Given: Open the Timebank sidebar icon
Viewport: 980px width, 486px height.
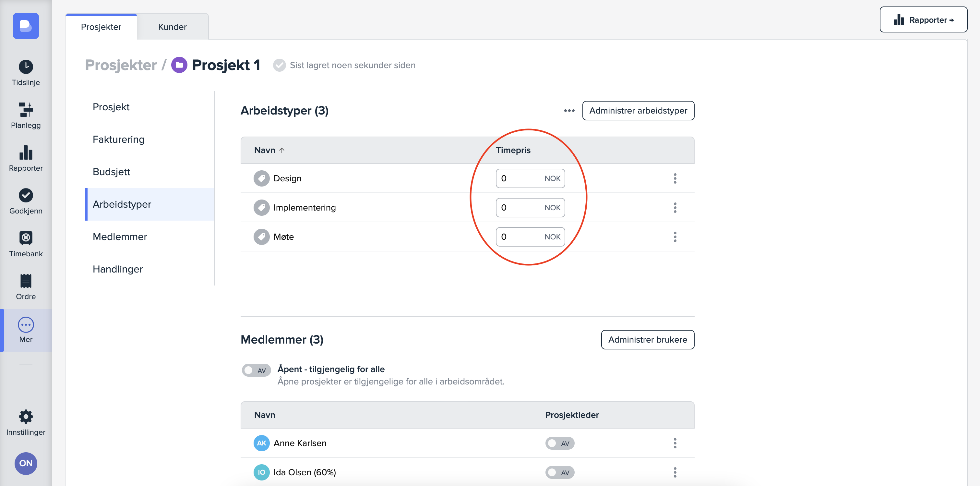Looking at the screenshot, I should 26,238.
